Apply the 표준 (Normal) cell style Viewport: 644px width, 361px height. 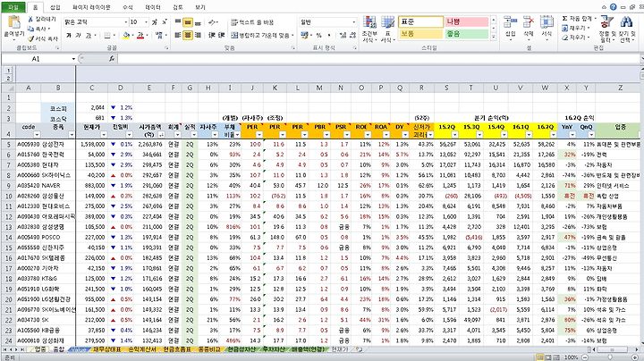(420, 21)
